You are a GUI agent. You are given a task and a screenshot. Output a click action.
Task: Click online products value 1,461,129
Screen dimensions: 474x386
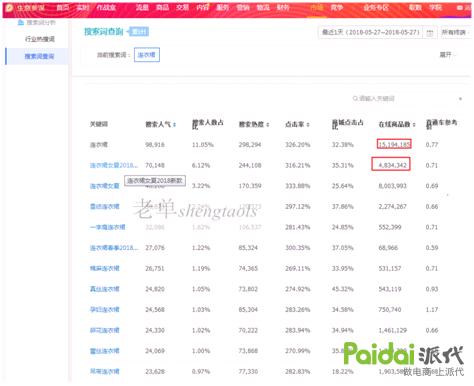392,330
